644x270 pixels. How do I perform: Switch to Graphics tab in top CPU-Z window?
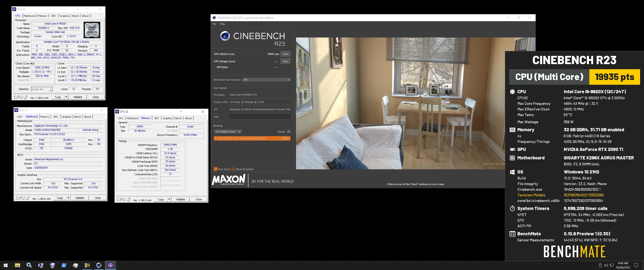(65, 16)
